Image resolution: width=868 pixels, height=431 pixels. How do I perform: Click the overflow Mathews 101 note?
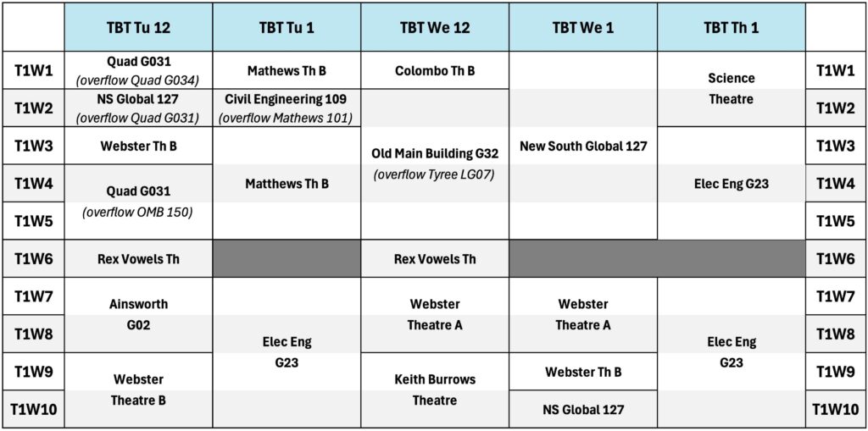[x=287, y=118]
